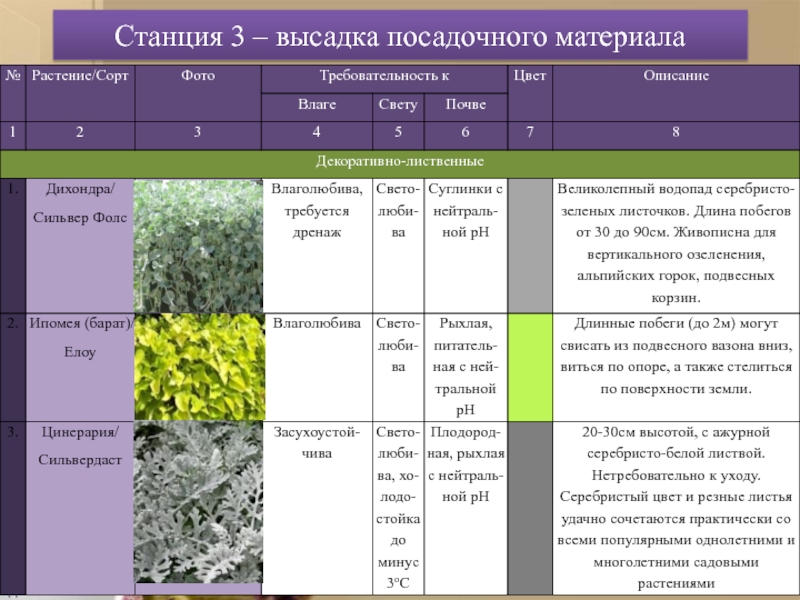Select the 'Дихондра/ Сильвер Фолс' name cell
The height and width of the screenshot is (600, 800).
click(x=79, y=204)
